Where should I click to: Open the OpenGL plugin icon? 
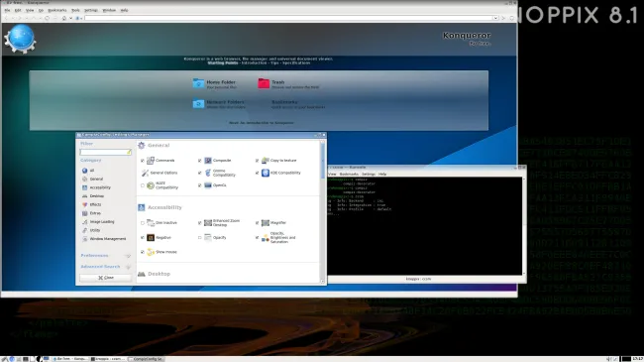click(x=208, y=185)
